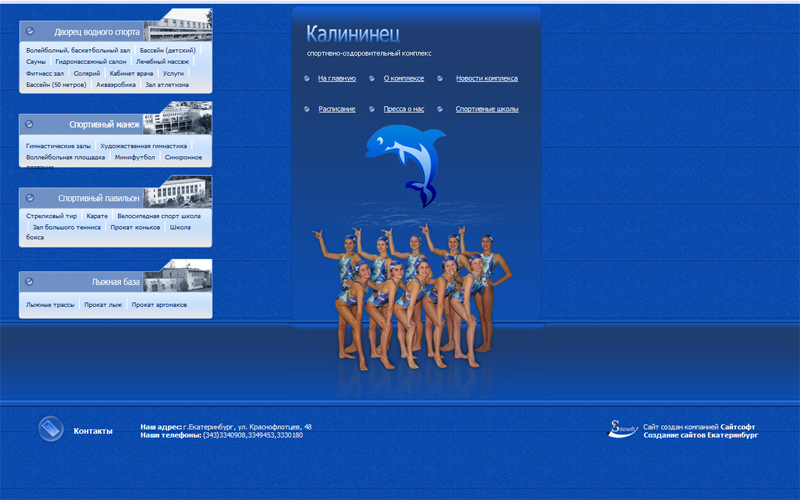This screenshot has width=800, height=500.
Task: Click the round icon beside Лыжная база
Action: point(30,281)
